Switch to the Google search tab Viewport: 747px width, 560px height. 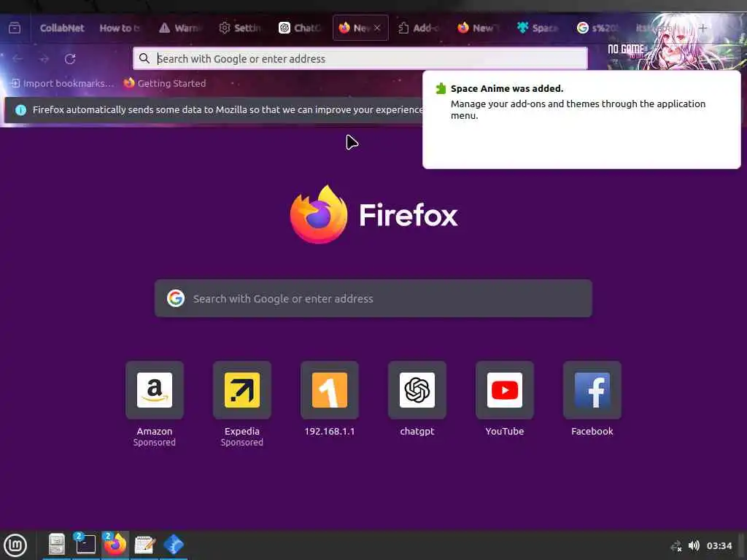[x=597, y=28]
